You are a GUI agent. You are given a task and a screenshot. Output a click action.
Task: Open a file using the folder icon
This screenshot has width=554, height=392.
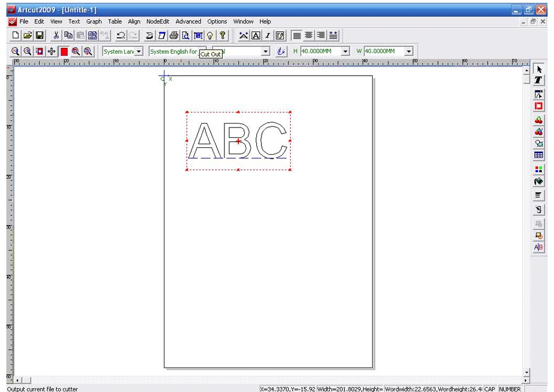tap(28, 35)
